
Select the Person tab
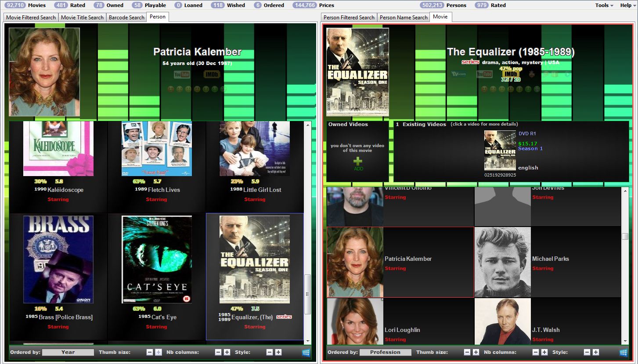pos(158,17)
